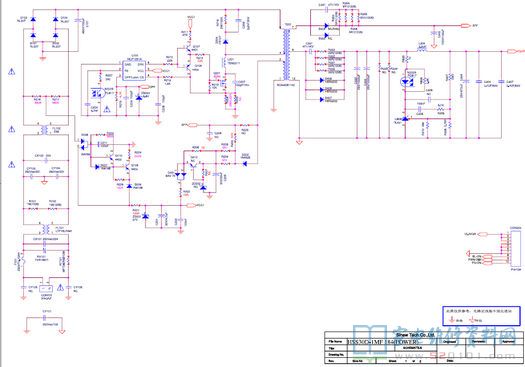Image resolution: width=525 pixels, height=367 pixels.
Task: Select the output inductor on the main rail
Action: coord(422,49)
